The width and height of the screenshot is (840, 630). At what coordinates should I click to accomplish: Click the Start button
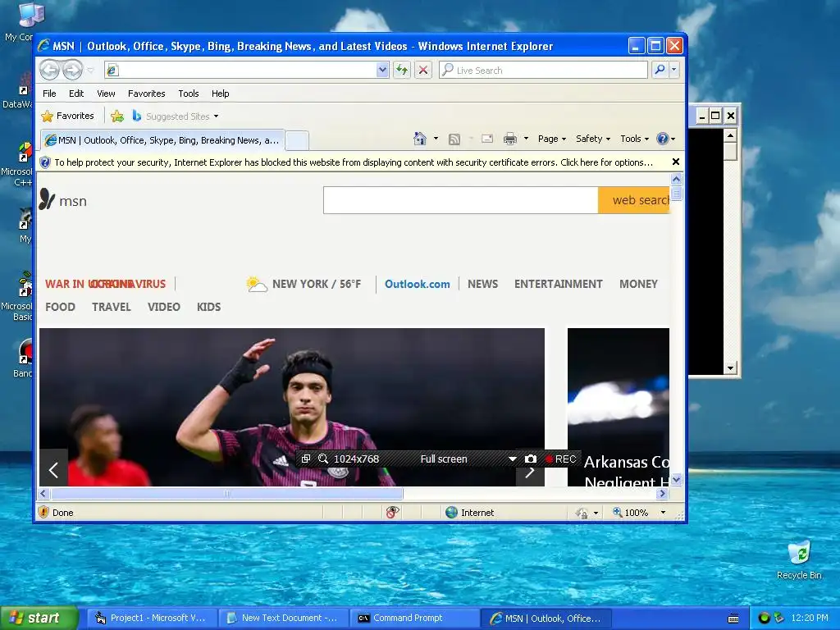[39, 618]
